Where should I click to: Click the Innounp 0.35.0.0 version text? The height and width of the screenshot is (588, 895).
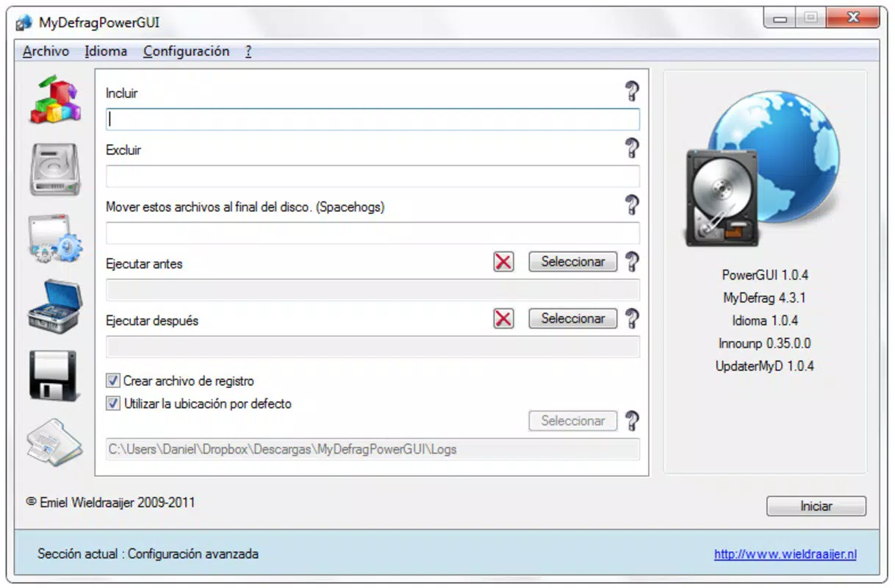(x=765, y=343)
